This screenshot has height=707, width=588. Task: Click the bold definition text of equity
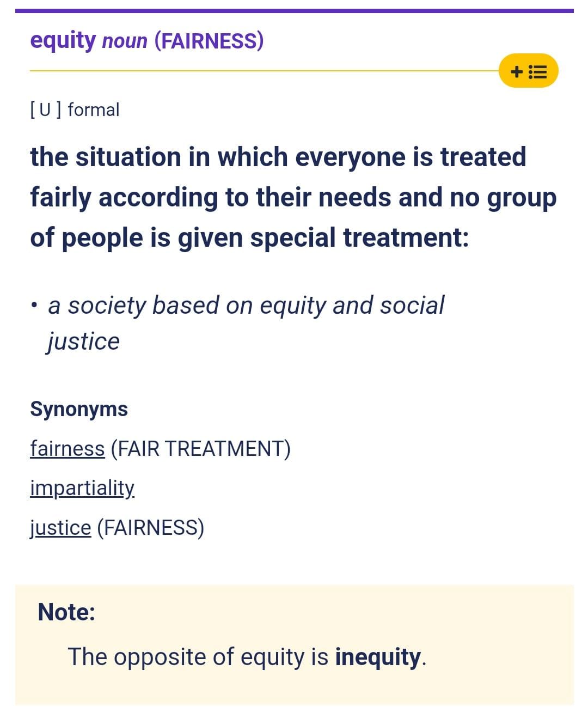[293, 197]
